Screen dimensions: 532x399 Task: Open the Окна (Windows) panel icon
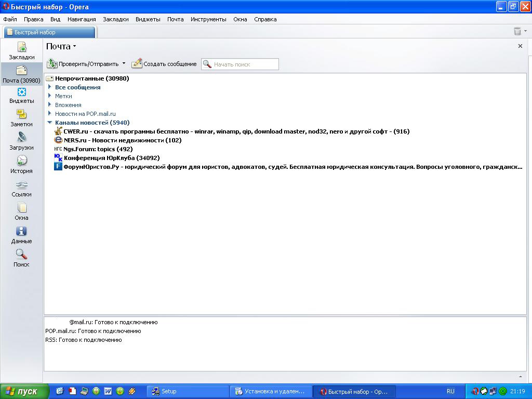point(21,208)
